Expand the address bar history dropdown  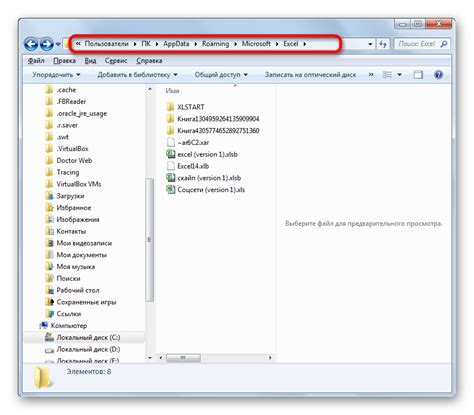370,44
